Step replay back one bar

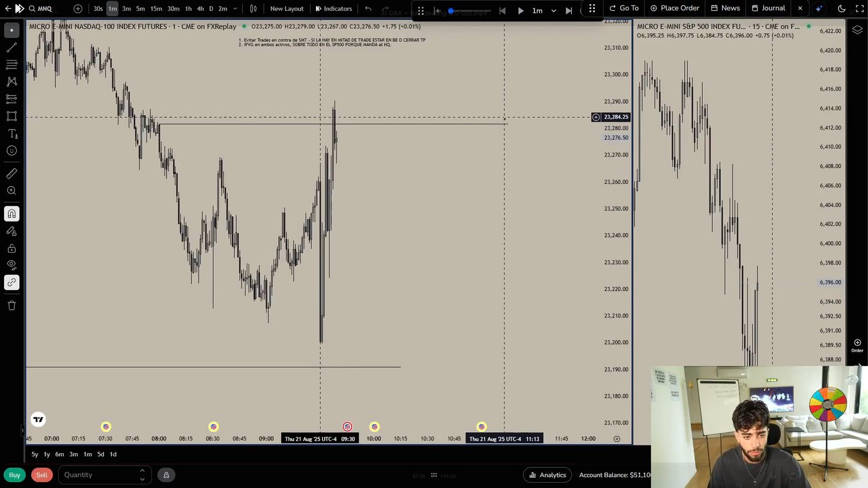(502, 11)
